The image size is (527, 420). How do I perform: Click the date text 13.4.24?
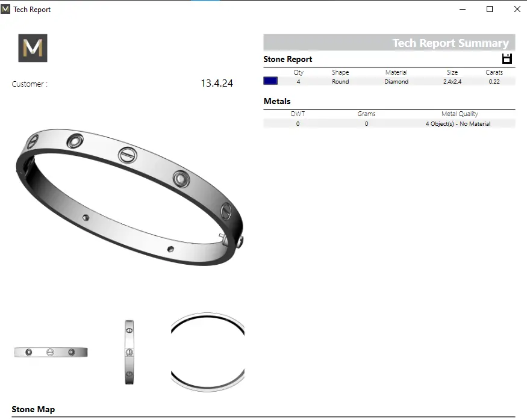[x=216, y=84]
